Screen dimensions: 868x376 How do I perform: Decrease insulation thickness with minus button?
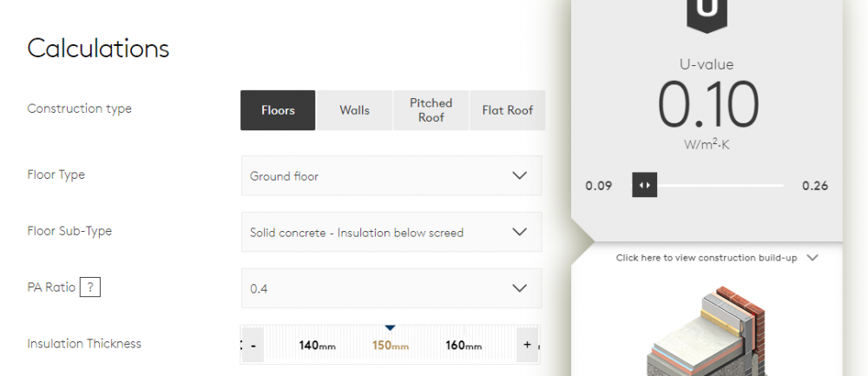click(253, 345)
